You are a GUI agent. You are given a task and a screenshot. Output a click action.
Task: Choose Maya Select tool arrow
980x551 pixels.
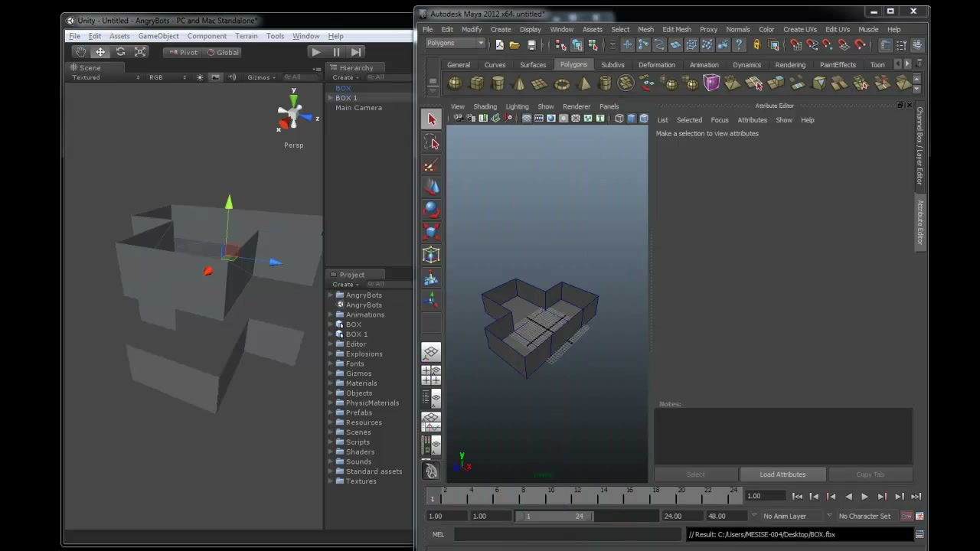(431, 120)
